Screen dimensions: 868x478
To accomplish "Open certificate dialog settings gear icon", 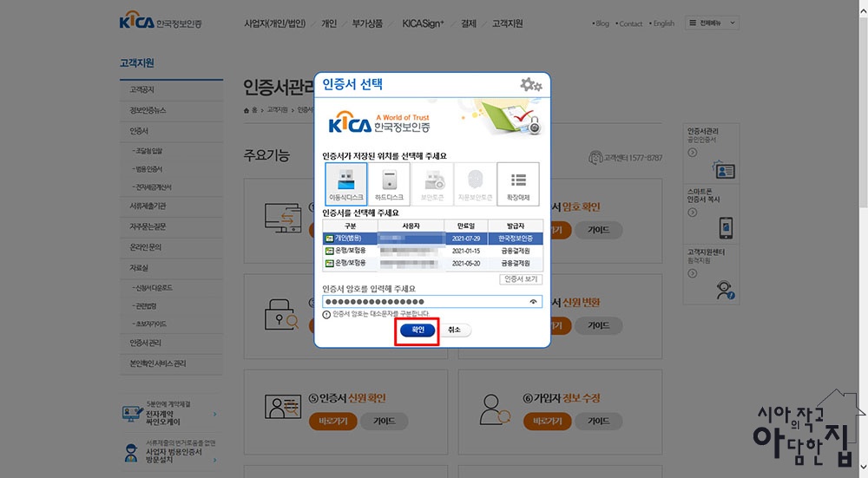I will (531, 85).
